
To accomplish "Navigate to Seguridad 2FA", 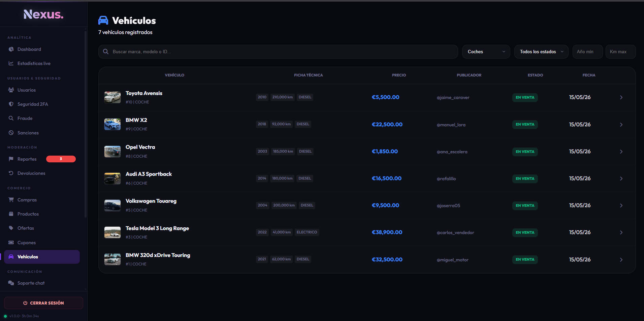I will [42, 104].
